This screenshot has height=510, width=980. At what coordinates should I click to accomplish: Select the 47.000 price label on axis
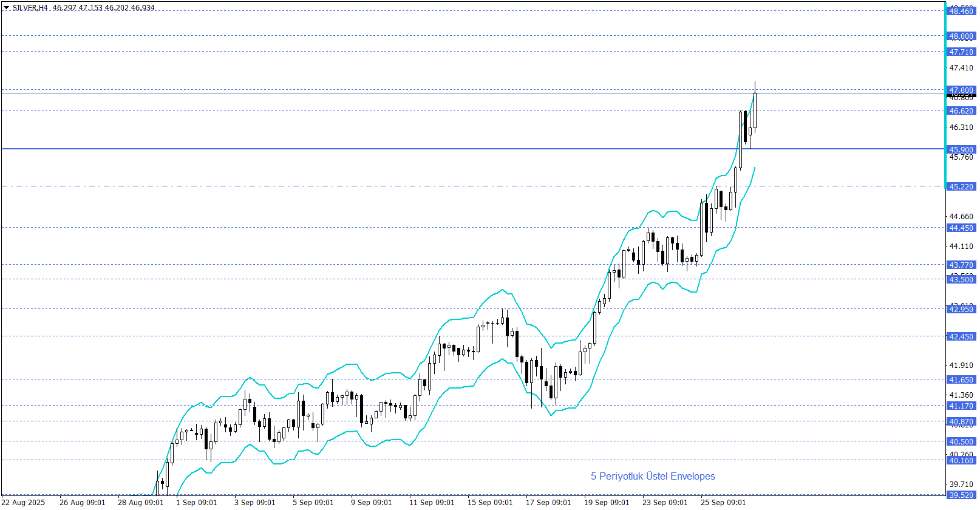[x=961, y=90]
